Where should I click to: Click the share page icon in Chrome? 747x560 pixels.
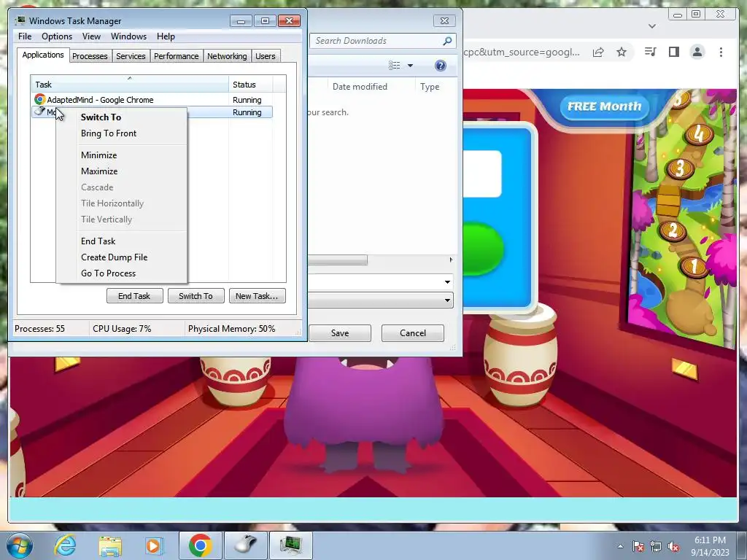[598, 52]
